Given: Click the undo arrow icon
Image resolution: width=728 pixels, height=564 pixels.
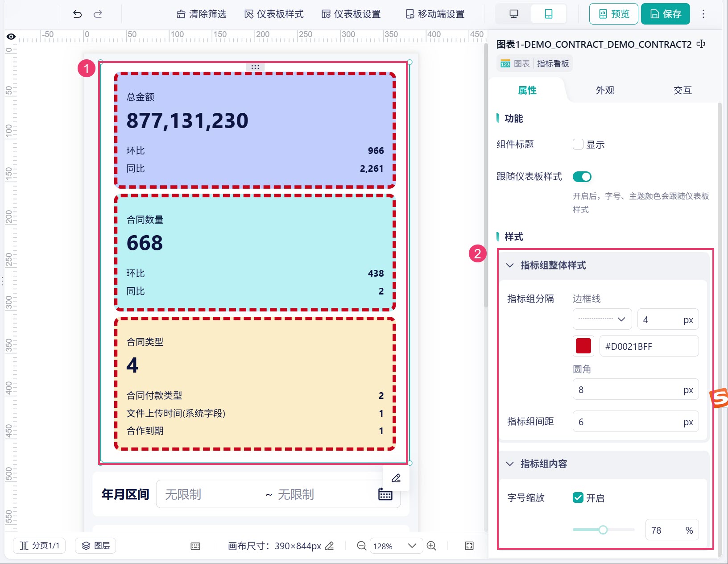Looking at the screenshot, I should pos(77,14).
